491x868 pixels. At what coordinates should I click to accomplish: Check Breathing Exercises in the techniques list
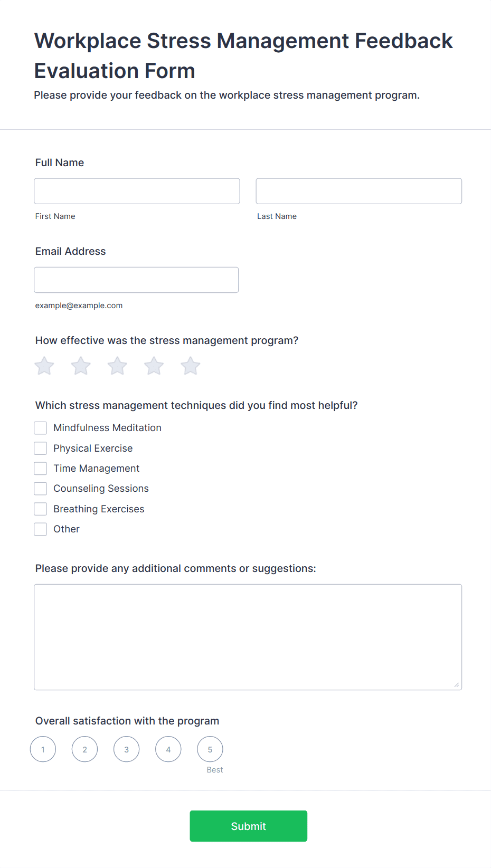click(40, 509)
